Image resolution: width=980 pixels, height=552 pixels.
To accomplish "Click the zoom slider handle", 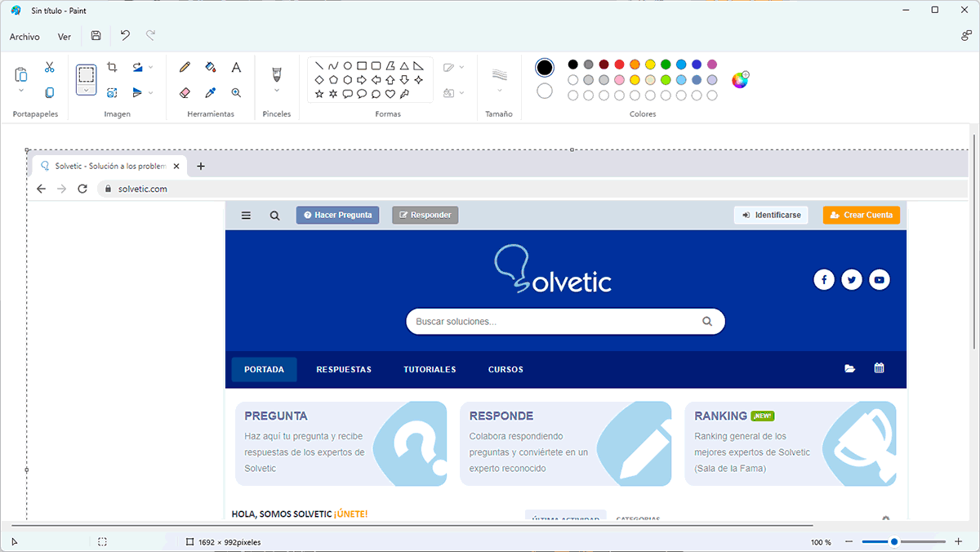I will (894, 541).
